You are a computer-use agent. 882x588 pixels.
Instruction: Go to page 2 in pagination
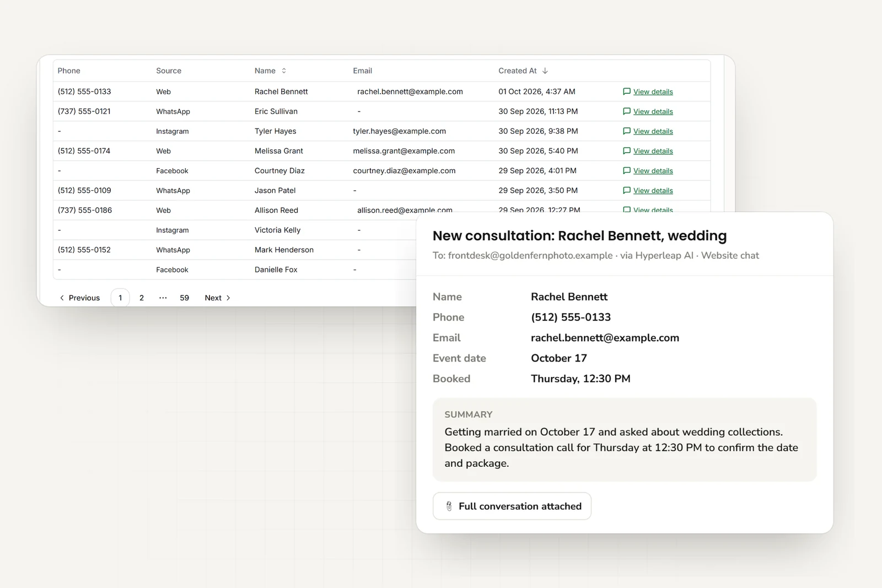(142, 298)
